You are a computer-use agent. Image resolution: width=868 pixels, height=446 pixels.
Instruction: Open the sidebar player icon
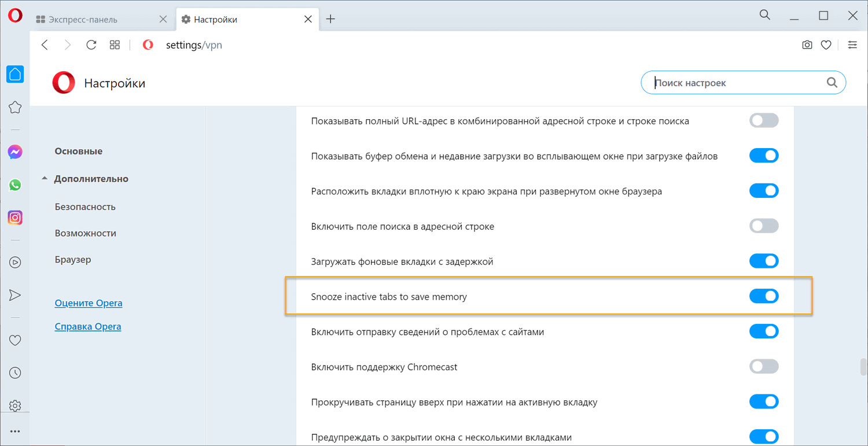(15, 262)
